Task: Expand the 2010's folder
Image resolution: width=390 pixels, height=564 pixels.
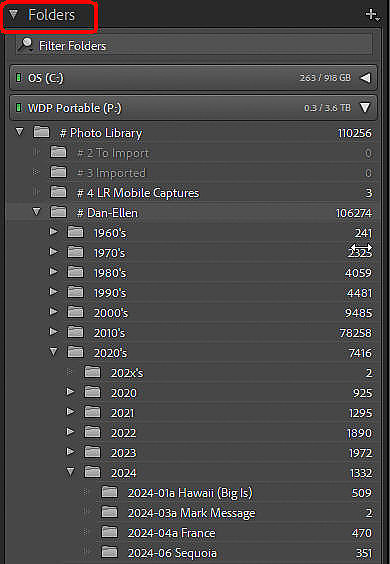Action: click(54, 332)
